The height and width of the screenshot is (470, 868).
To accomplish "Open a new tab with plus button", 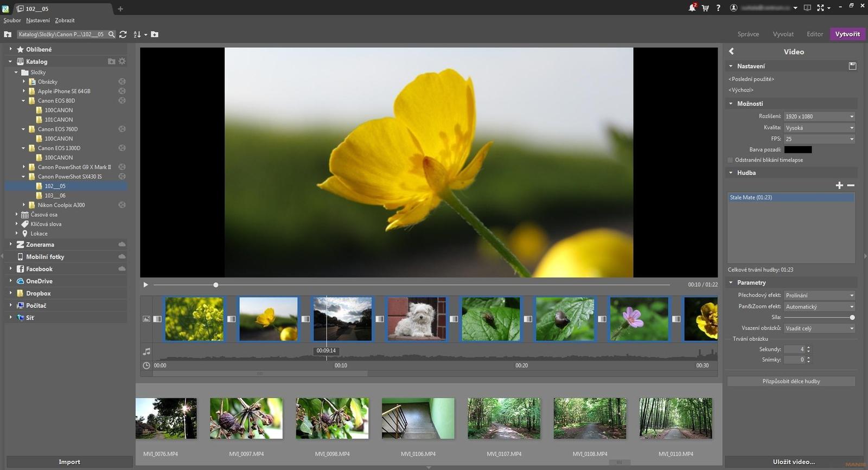I will pyautogui.click(x=120, y=9).
